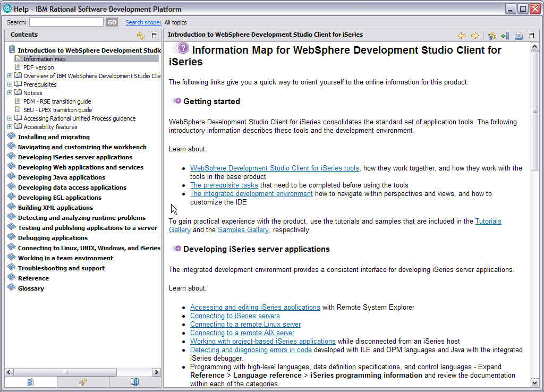544x392 pixels.
Task: Maximize the Contents panel
Action: (x=154, y=36)
